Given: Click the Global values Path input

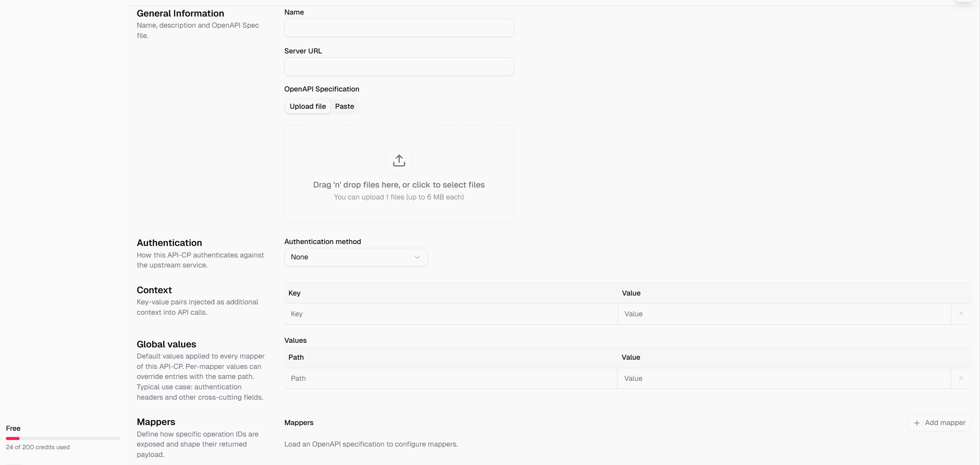Looking at the screenshot, I should pyautogui.click(x=451, y=379).
